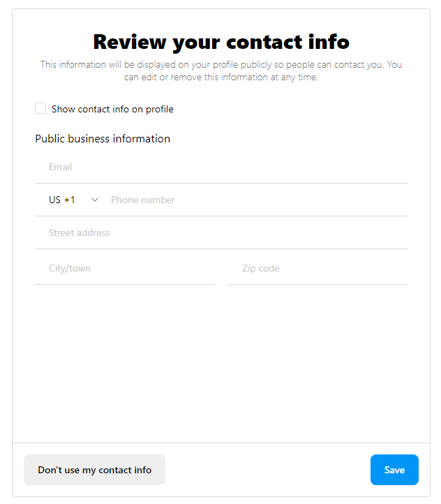441x504 pixels.
Task: Click "Don't use my contact info" button
Action: click(94, 470)
